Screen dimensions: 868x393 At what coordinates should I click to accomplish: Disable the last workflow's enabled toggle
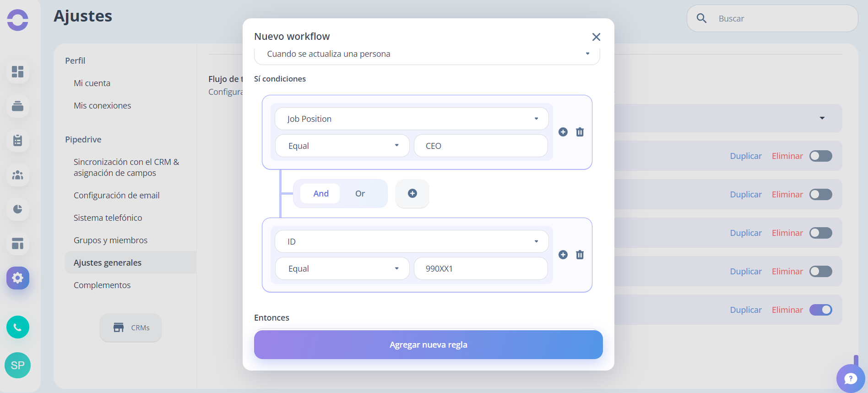(x=821, y=310)
